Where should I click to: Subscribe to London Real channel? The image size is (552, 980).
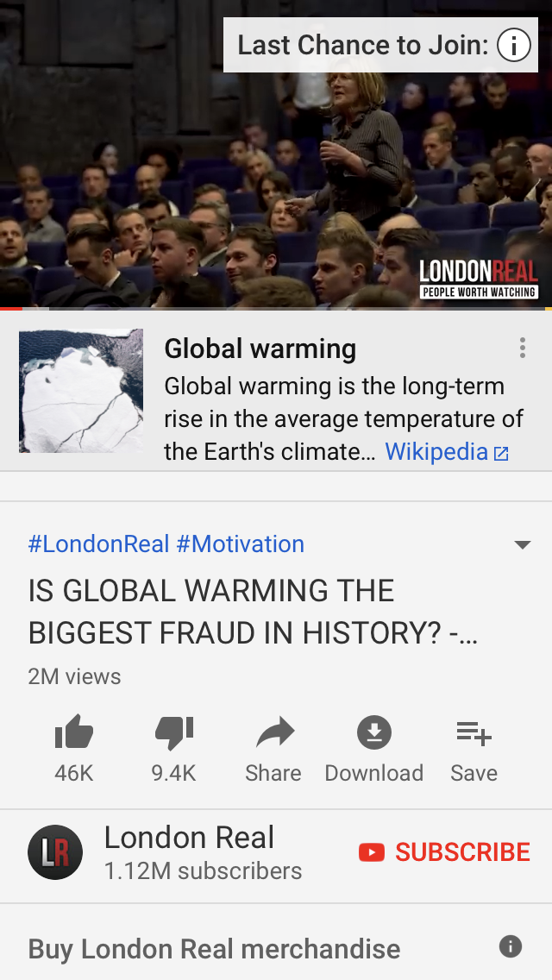(x=444, y=851)
